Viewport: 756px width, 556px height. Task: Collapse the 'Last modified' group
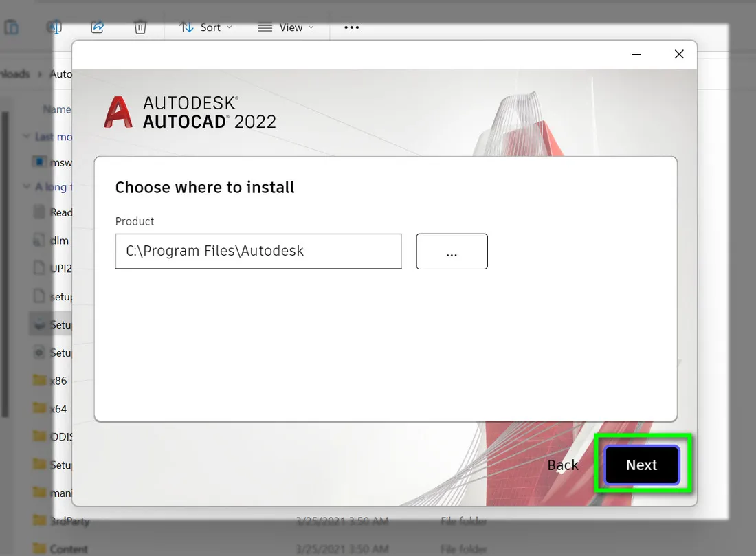point(25,136)
